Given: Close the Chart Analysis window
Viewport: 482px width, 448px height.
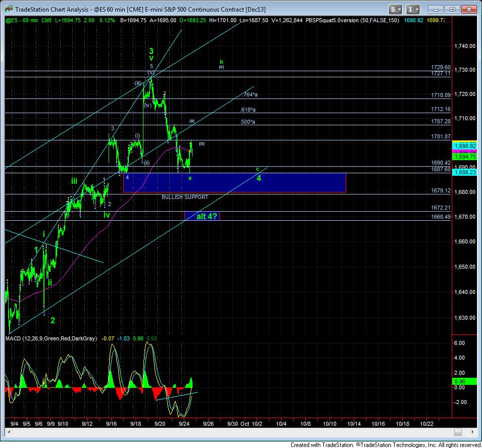Looking at the screenshot, I should [468, 10].
